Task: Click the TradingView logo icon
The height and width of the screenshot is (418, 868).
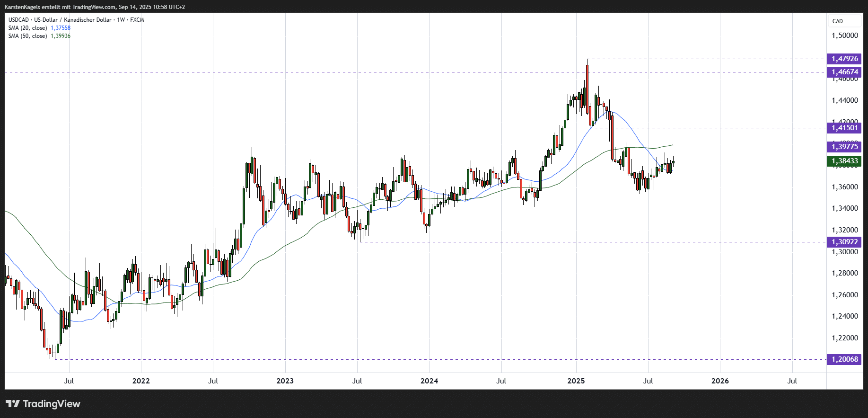Action: tap(13, 404)
